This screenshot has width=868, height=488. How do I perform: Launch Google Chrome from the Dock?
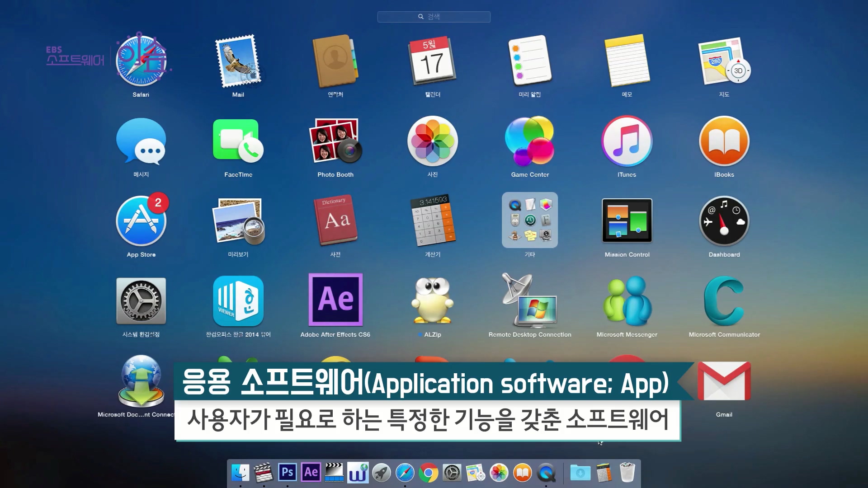(x=429, y=473)
